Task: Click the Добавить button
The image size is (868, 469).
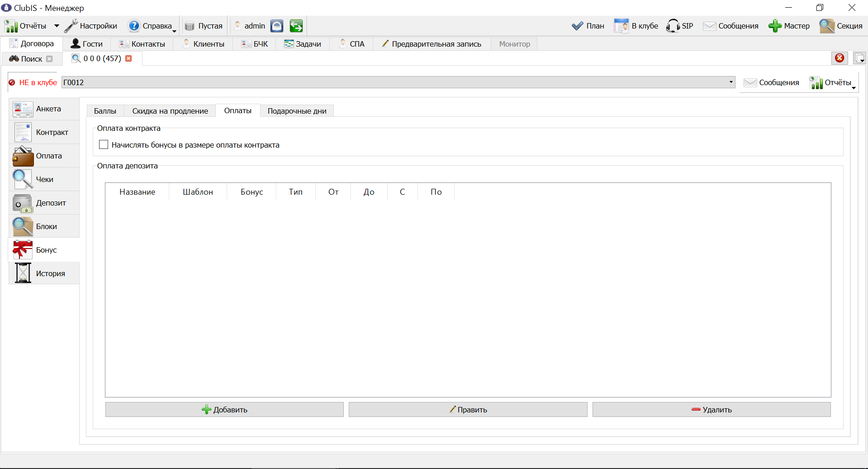Action: [x=224, y=410]
